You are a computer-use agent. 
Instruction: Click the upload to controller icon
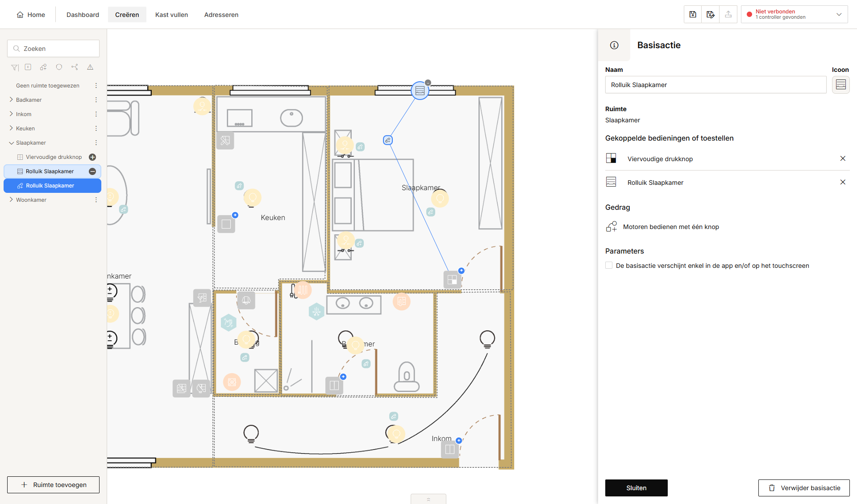[728, 14]
